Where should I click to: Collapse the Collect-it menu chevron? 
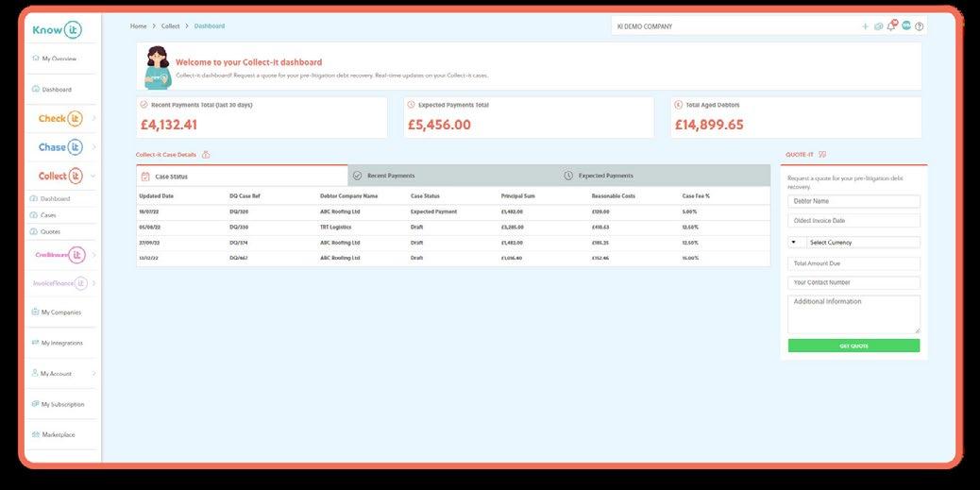coord(93,177)
